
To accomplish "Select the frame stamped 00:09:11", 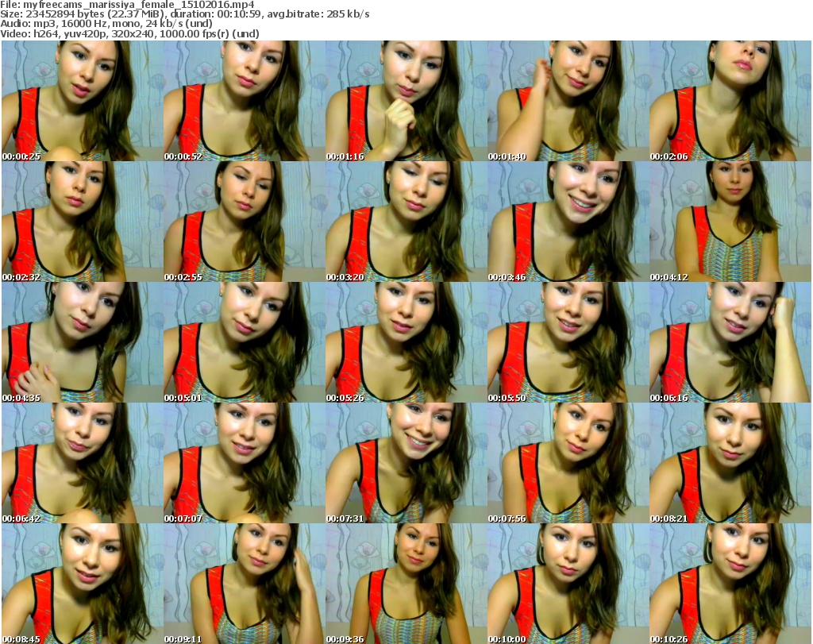I will tap(245, 584).
